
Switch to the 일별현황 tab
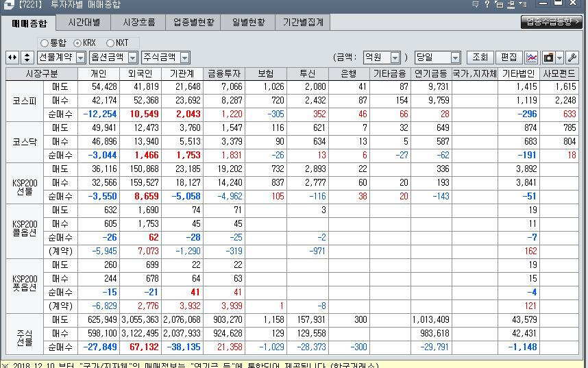click(248, 22)
